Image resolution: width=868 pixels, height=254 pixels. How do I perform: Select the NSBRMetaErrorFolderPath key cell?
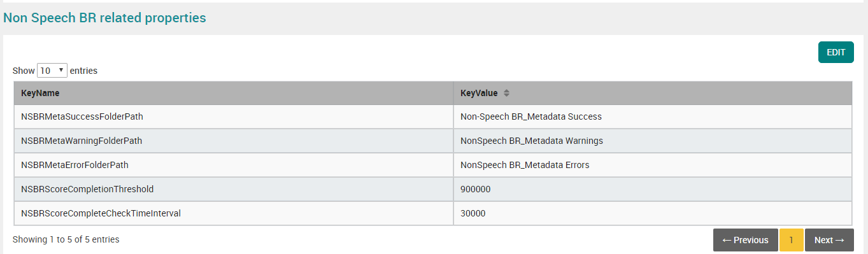click(x=234, y=165)
